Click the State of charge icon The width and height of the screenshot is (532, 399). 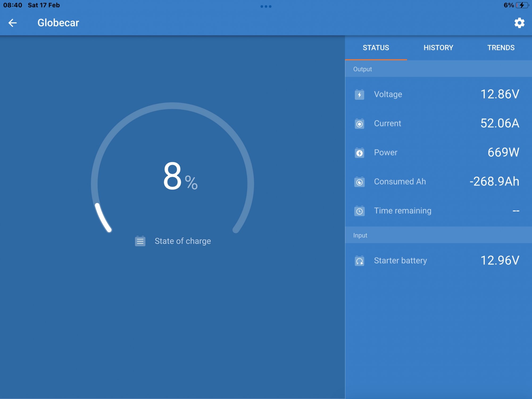pyautogui.click(x=140, y=241)
